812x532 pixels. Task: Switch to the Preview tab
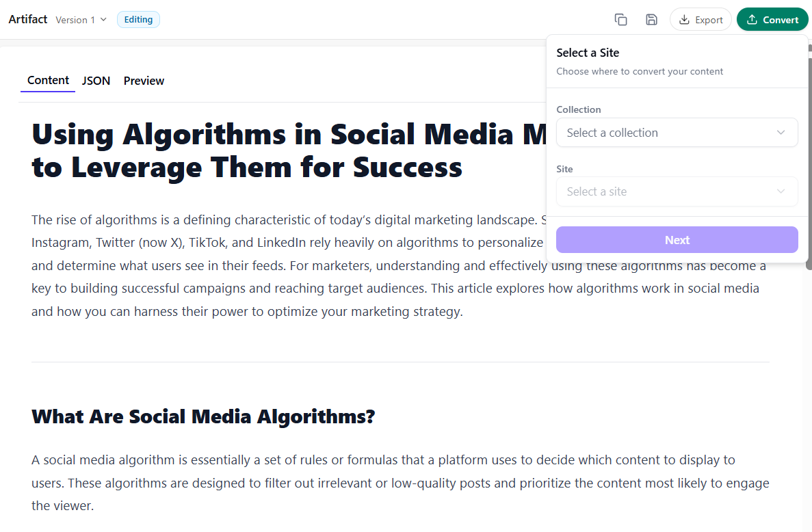(144, 81)
